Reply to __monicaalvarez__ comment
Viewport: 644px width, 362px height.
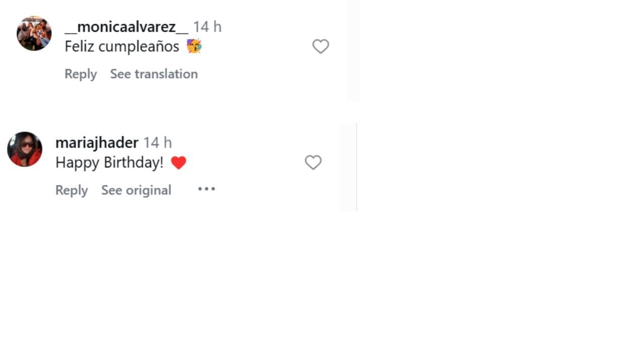coord(80,74)
